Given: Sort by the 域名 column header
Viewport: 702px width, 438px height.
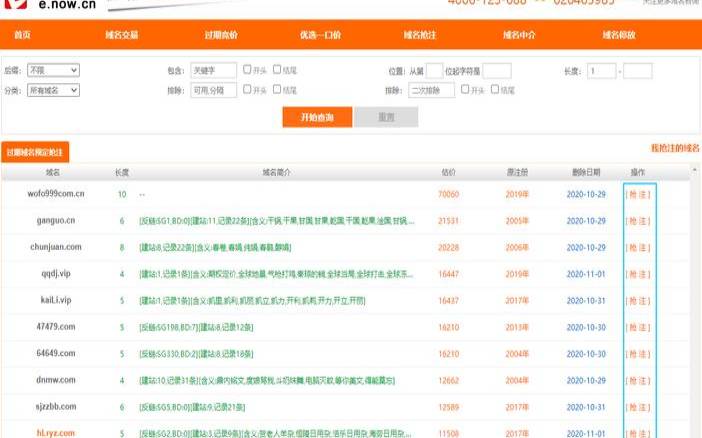Looking at the screenshot, I should [x=53, y=172].
